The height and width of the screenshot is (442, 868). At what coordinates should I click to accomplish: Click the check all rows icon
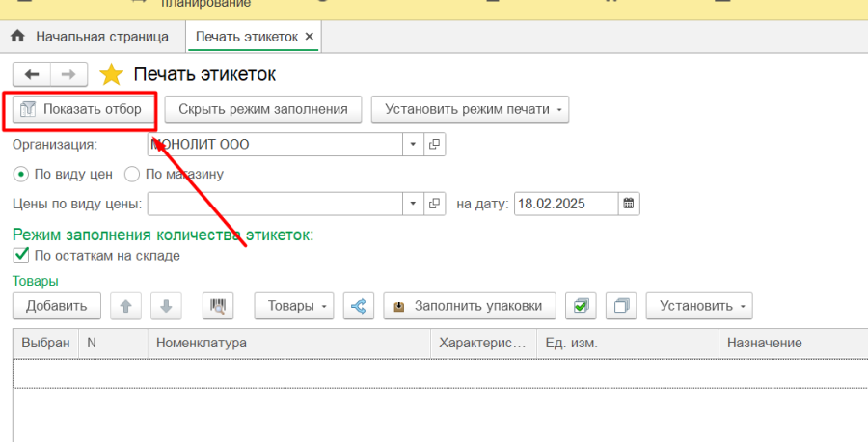coord(581,306)
